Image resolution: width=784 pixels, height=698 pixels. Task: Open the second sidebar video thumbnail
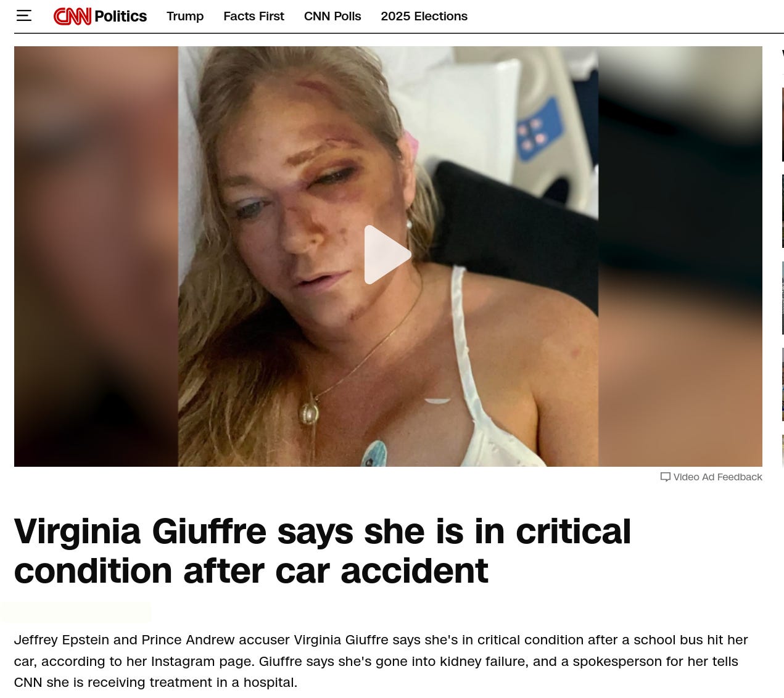pyautogui.click(x=783, y=211)
